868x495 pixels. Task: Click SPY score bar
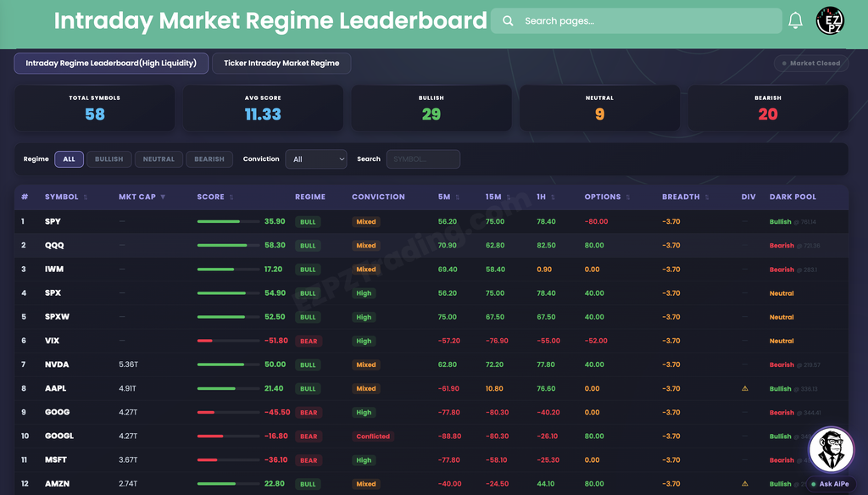tap(228, 221)
